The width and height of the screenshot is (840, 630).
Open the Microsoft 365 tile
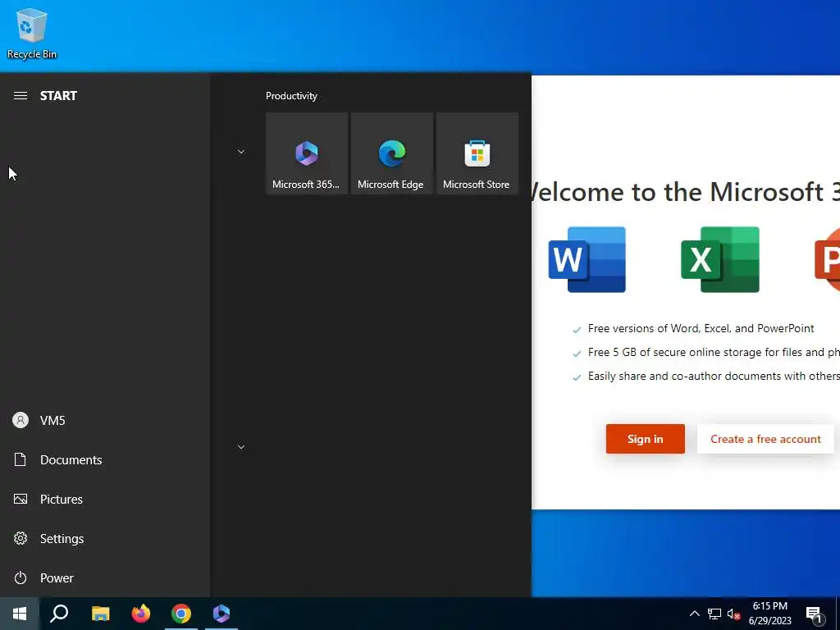(307, 153)
